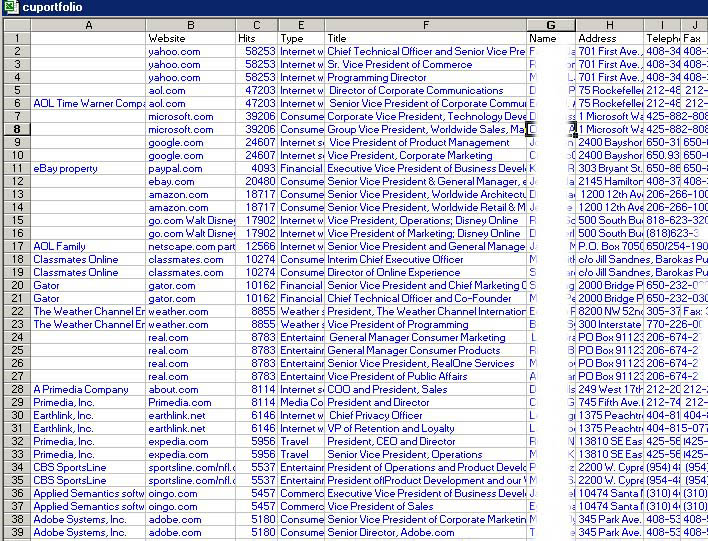Click P.O. Box 7050 address cell

pos(610,247)
